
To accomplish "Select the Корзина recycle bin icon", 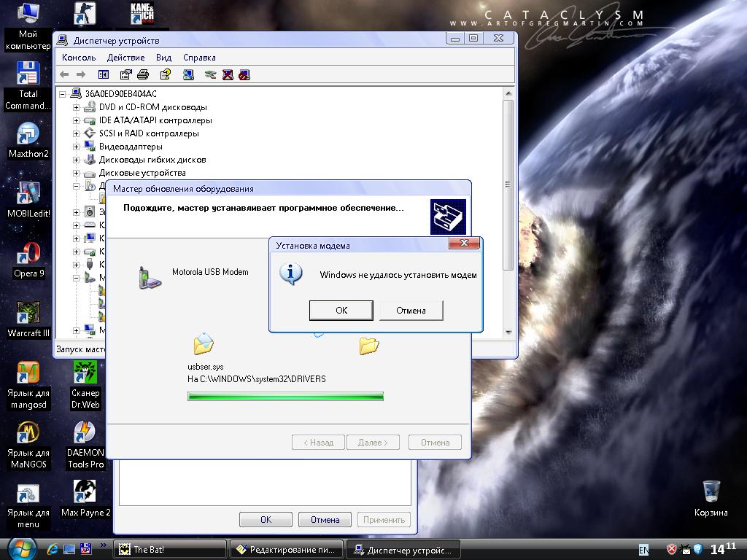I will 711,499.
